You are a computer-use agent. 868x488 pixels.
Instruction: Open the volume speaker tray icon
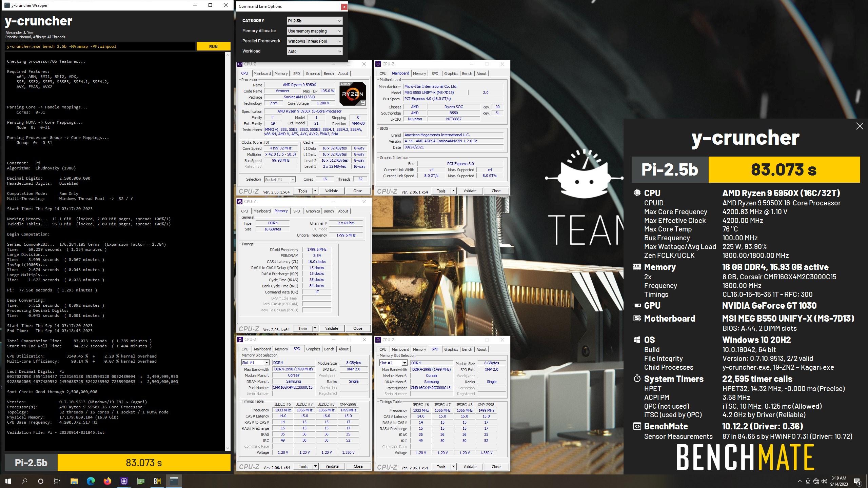[x=824, y=481]
